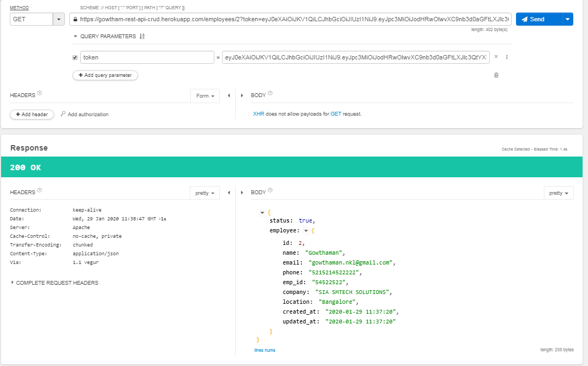Select the location value Bangalore
588x366 pixels.
point(338,302)
